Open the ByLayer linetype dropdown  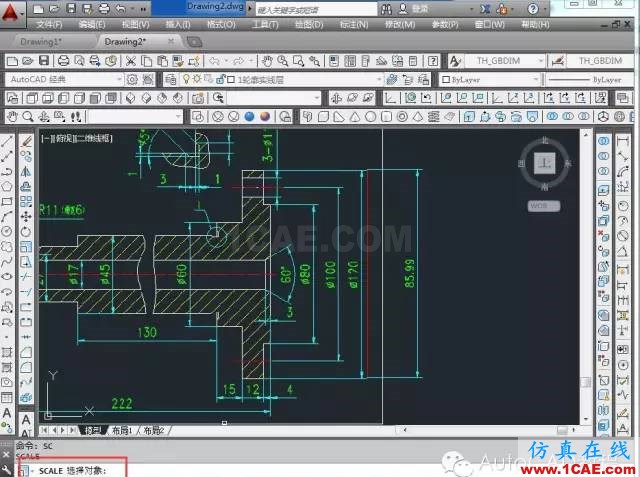coord(589,80)
